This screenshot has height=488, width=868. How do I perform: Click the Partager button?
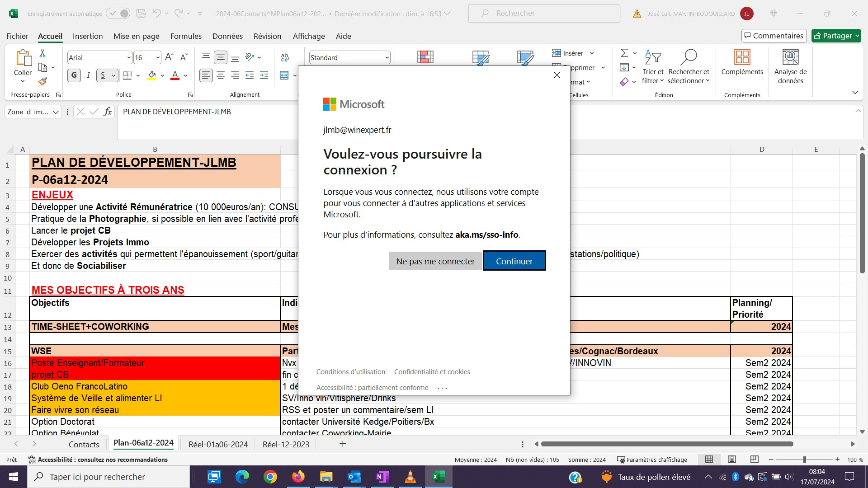(x=836, y=36)
